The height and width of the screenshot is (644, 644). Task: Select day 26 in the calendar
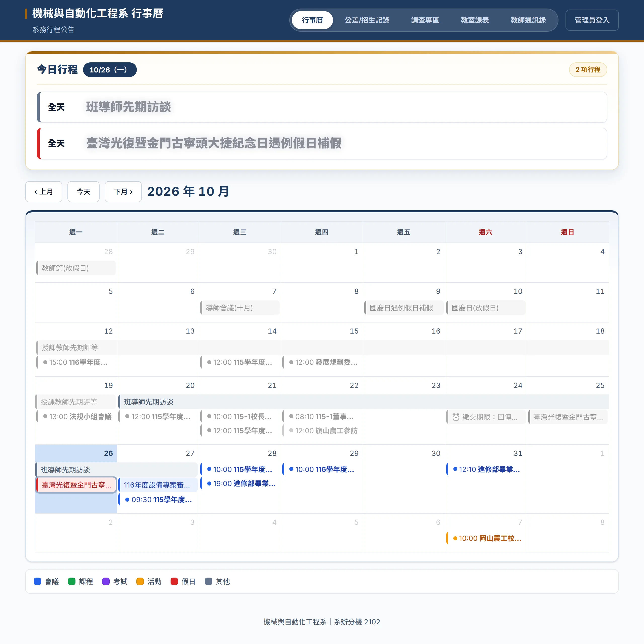108,453
